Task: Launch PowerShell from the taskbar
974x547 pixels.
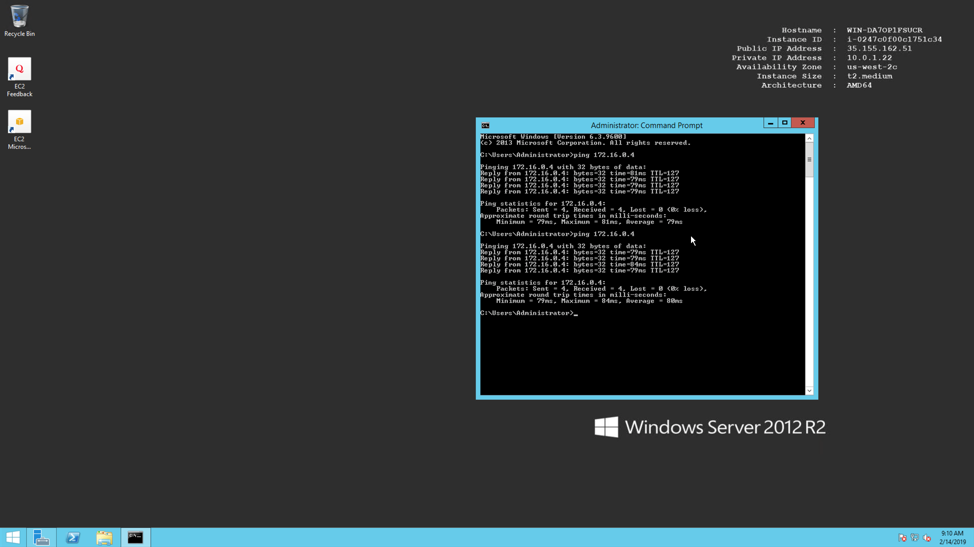Action: click(73, 538)
